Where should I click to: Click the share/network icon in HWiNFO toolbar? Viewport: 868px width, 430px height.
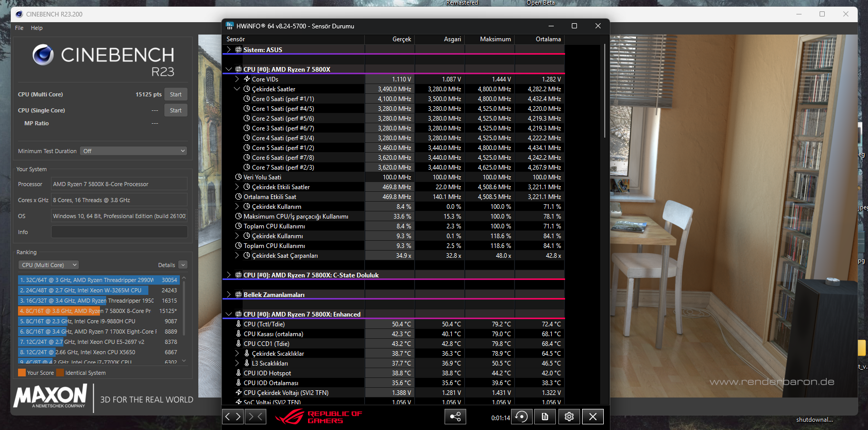point(455,417)
